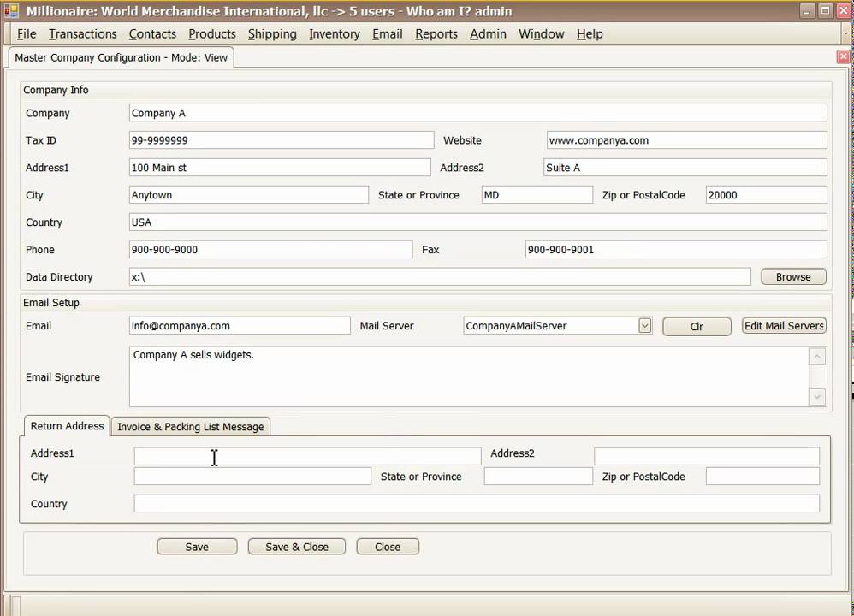This screenshot has height=616, width=854.
Task: Switch to Invoice & Packing List Message tab
Action: point(191,426)
